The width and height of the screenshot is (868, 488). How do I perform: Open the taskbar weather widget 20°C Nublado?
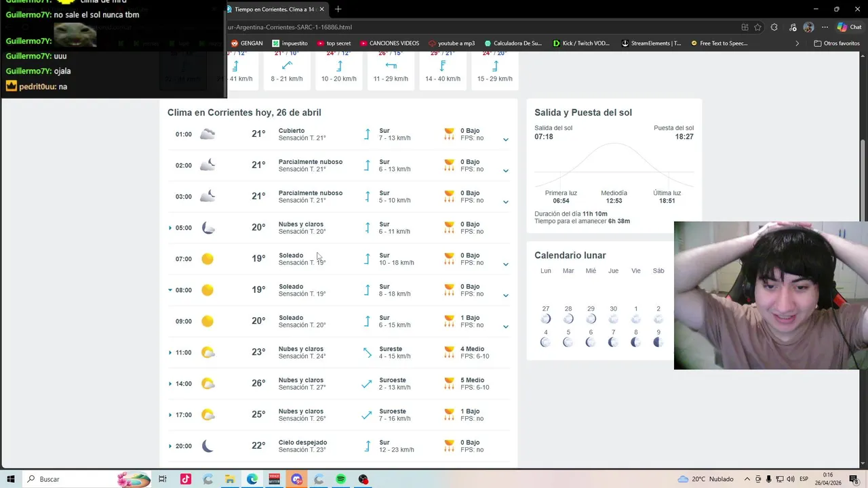tap(706, 479)
